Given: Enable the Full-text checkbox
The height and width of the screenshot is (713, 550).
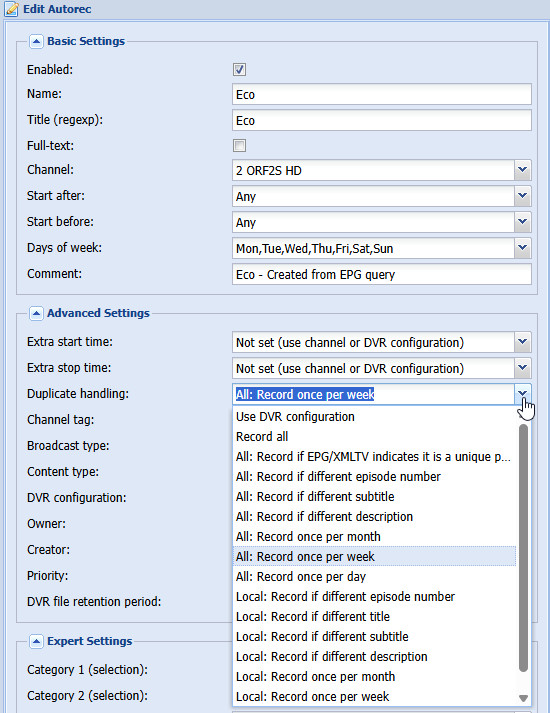Looking at the screenshot, I should [x=240, y=146].
